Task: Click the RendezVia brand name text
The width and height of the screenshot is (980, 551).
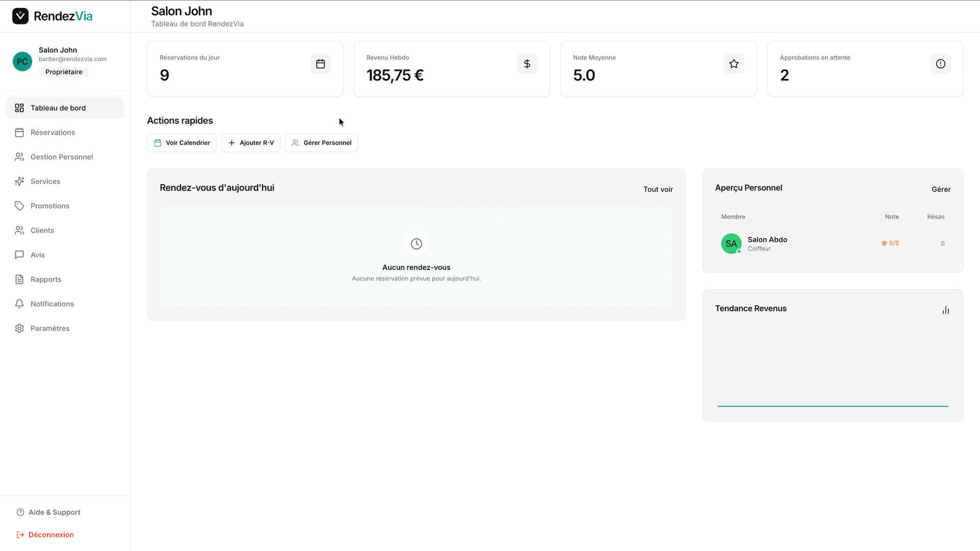Action: (x=63, y=16)
